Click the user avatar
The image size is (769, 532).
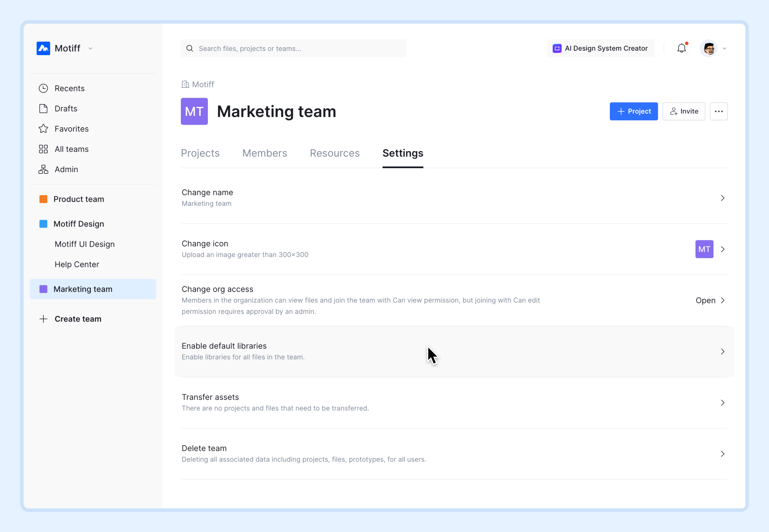tap(709, 49)
